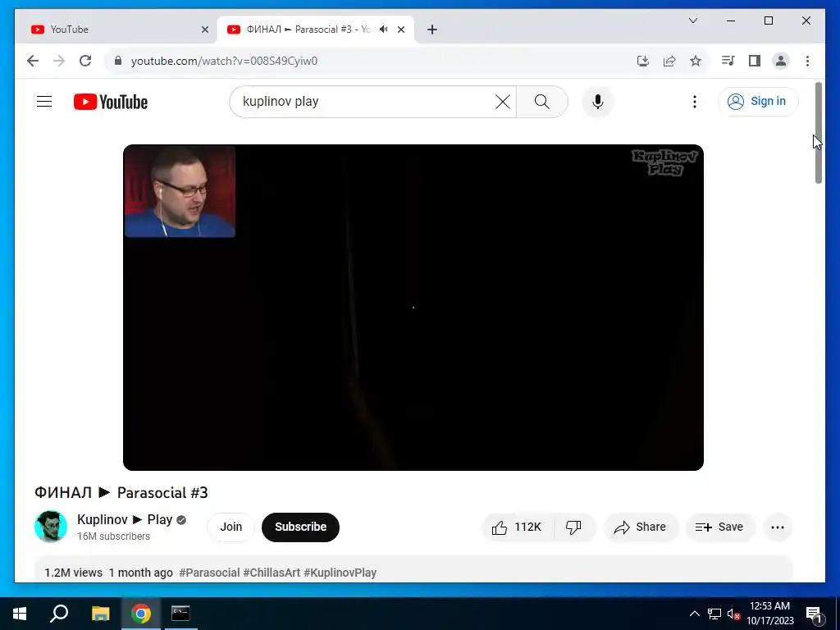Go to YouTube home via logo
The image size is (840, 630).
[x=111, y=102]
